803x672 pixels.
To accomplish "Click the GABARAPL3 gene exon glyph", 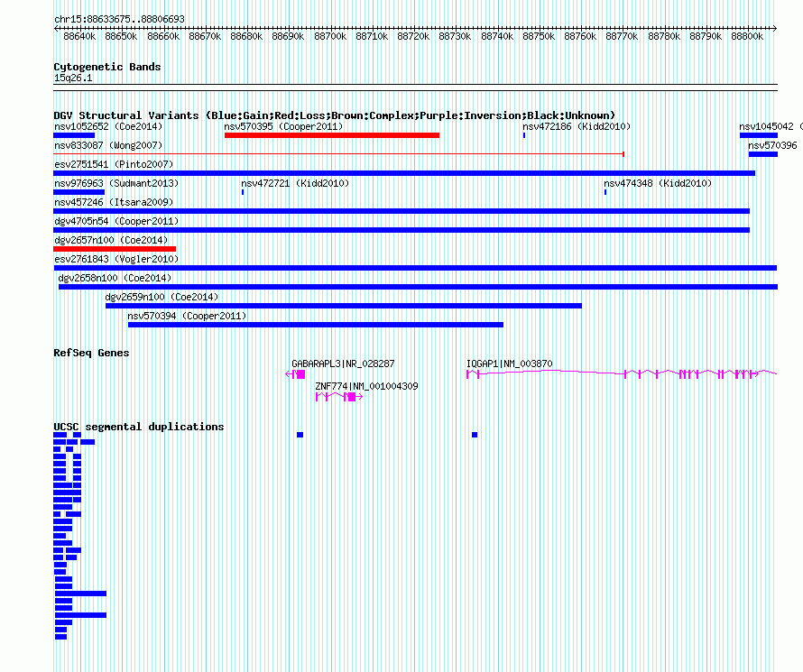I will point(300,374).
